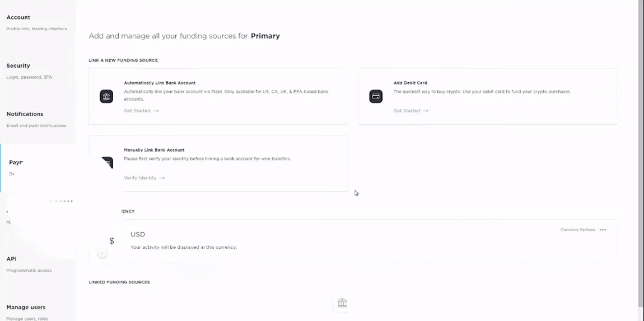Viewport: 644px width, 321px height.
Task: Go to the Security settings section
Action: pos(18,65)
